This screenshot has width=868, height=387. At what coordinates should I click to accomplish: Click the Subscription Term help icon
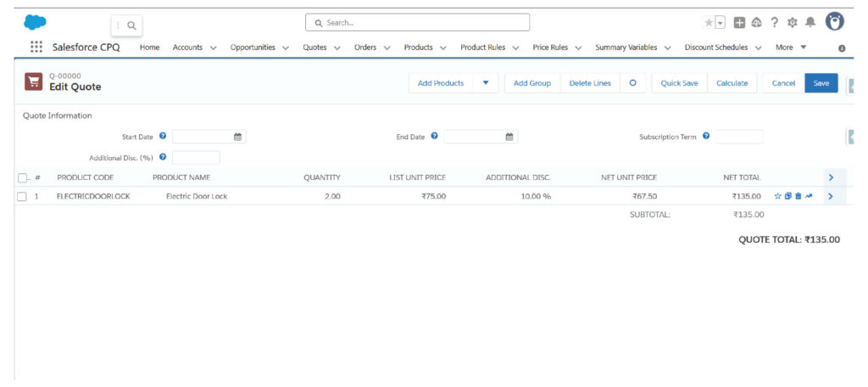[x=706, y=137]
